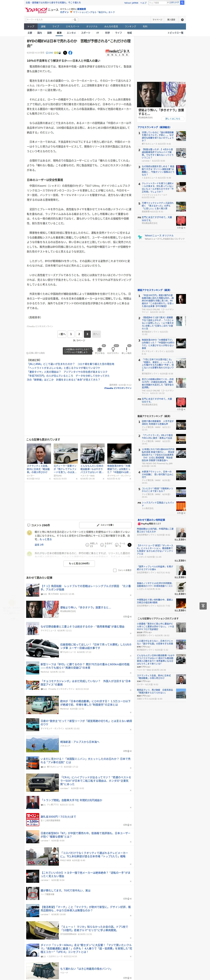The image size is (210, 980).
Task: Open Yahoo!ニュース オリジナル link
Action: click(159, 236)
